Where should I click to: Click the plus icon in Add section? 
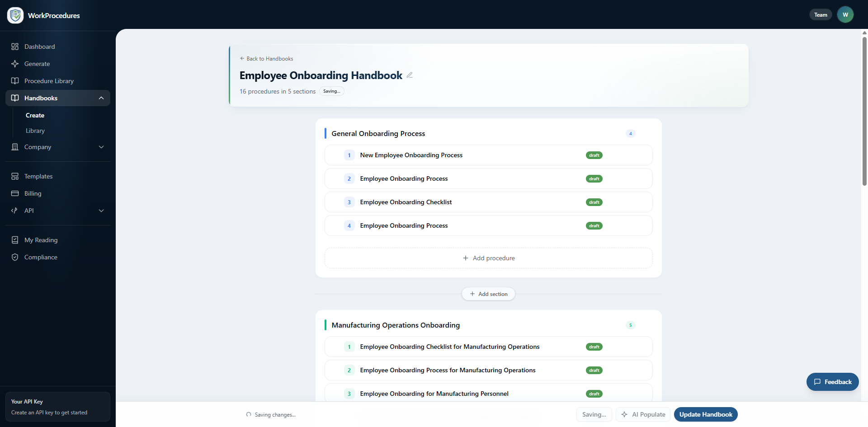point(472,294)
